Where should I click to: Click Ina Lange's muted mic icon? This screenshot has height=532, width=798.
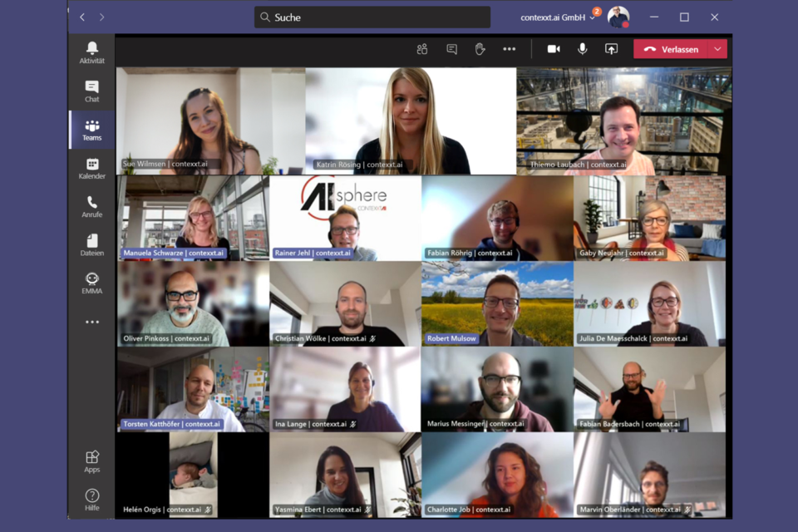pyautogui.click(x=353, y=424)
